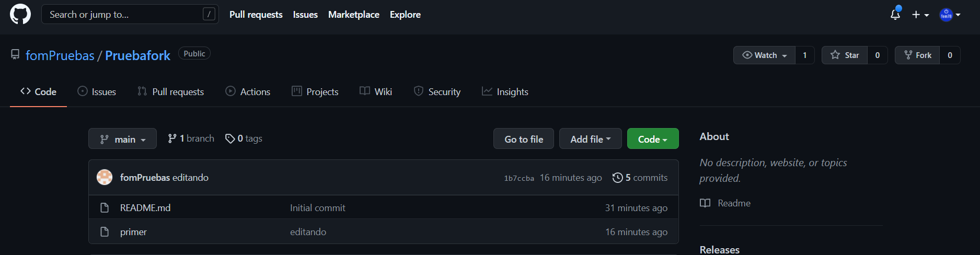
Task: Fork the repository
Action: pos(917,55)
